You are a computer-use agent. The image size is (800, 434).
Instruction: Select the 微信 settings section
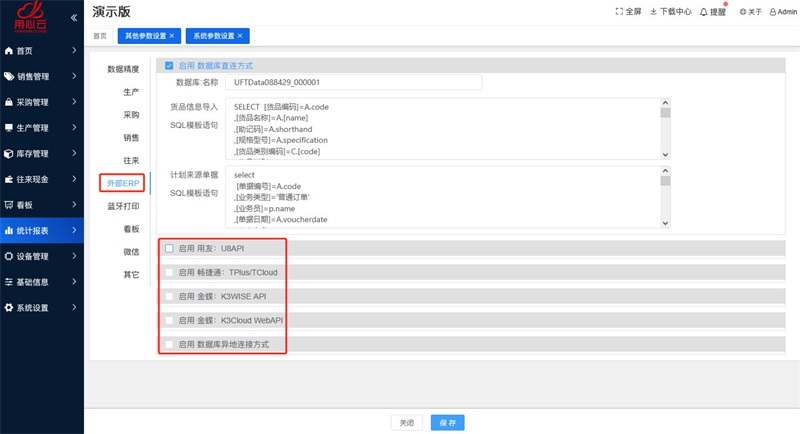pos(131,251)
